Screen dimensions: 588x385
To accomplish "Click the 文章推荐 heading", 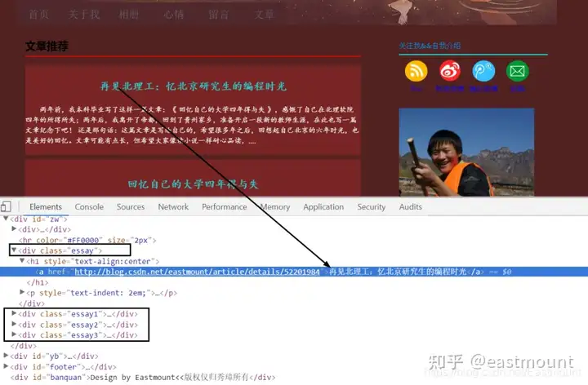I will coord(47,46).
